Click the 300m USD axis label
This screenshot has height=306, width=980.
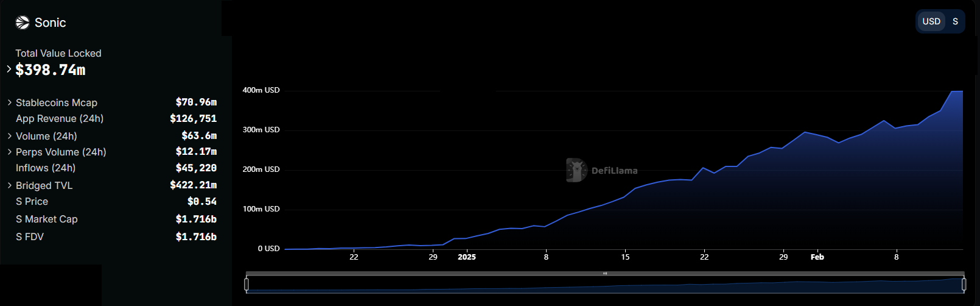click(x=261, y=130)
